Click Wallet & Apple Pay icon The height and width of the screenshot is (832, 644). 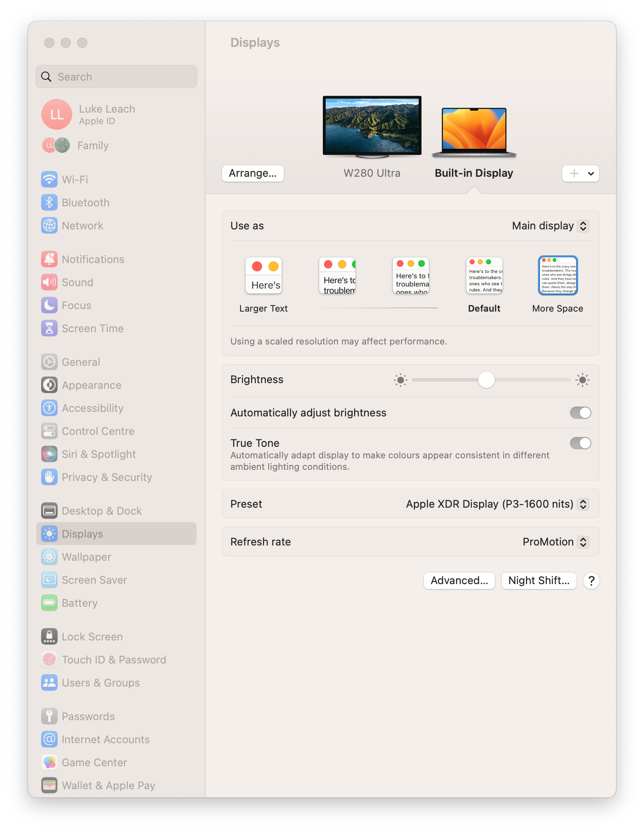pos(49,785)
